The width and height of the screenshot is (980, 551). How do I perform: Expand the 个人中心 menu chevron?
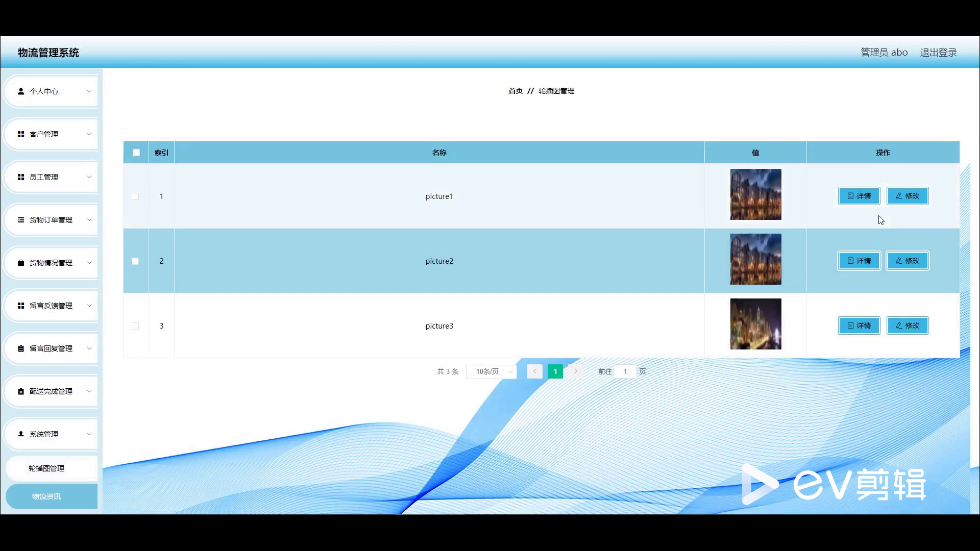(89, 91)
